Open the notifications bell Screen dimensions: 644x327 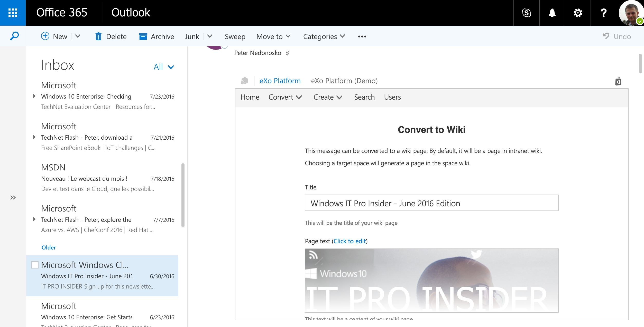coord(552,13)
